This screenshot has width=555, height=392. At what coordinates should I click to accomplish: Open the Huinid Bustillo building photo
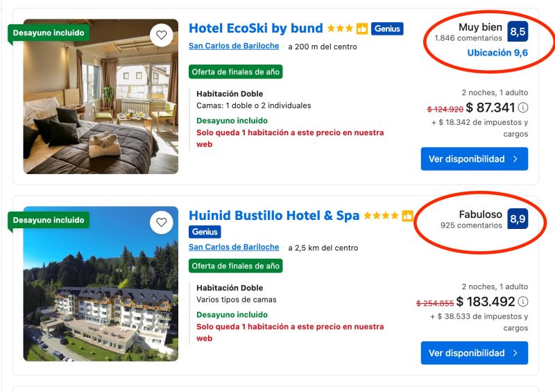tap(101, 291)
